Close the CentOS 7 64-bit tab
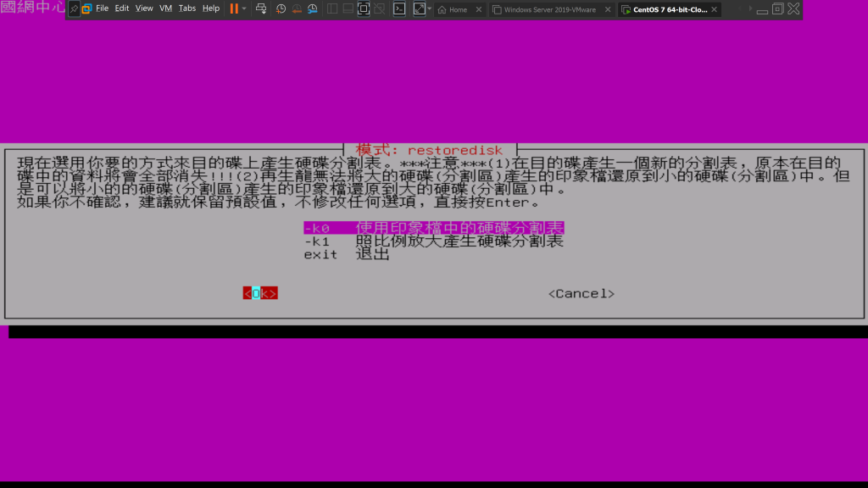The height and width of the screenshot is (488, 868). (x=715, y=9)
